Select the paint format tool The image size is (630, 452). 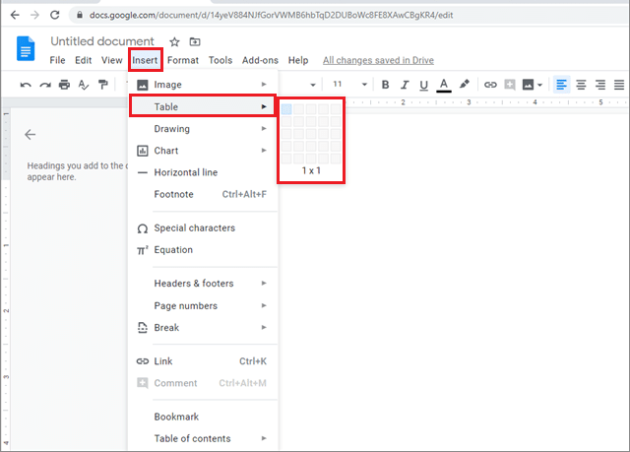102,85
